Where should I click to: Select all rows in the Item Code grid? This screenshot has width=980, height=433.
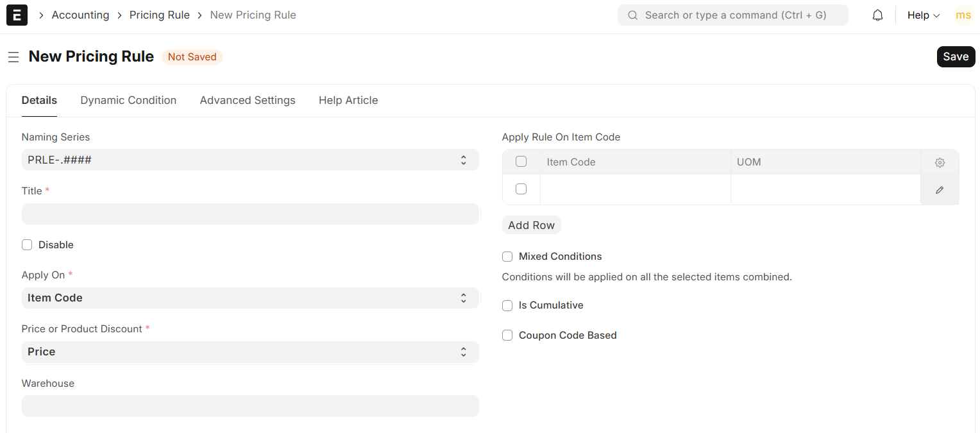click(x=521, y=161)
